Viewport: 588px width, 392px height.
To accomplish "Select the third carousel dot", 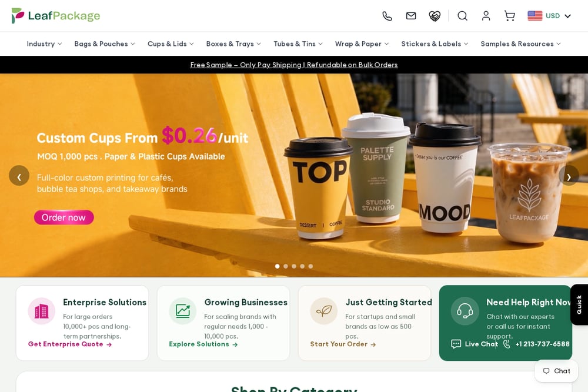I will [294, 266].
